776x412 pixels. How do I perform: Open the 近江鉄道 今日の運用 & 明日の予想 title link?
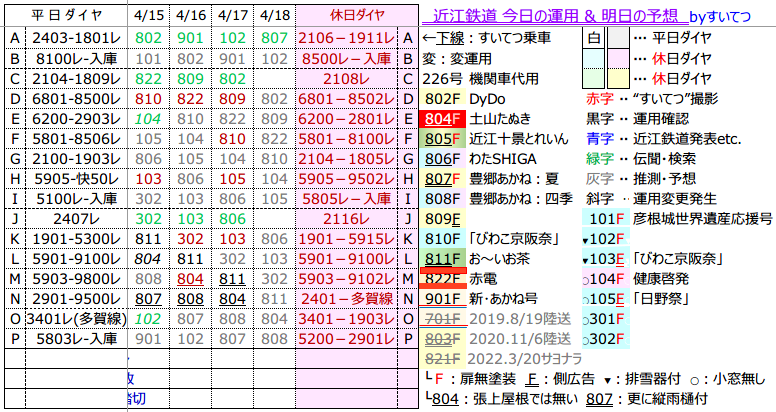pyautogui.click(x=555, y=16)
